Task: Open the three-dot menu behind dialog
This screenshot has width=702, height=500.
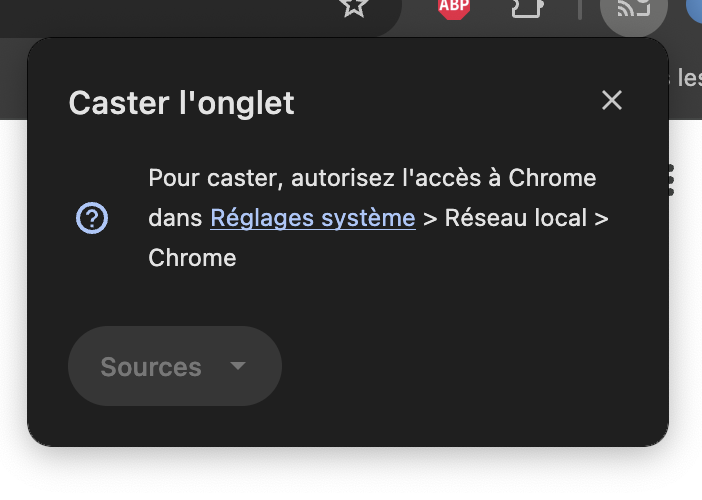Action: [672, 180]
